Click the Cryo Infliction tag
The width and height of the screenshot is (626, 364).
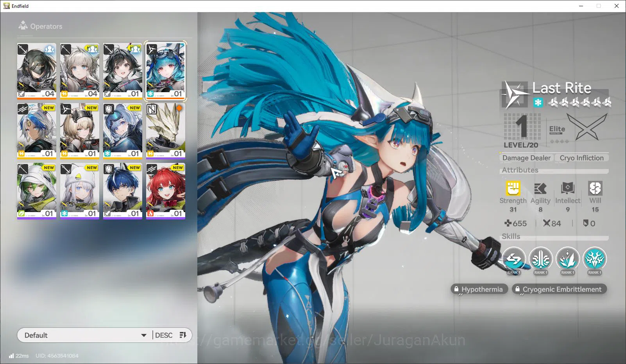[581, 158]
